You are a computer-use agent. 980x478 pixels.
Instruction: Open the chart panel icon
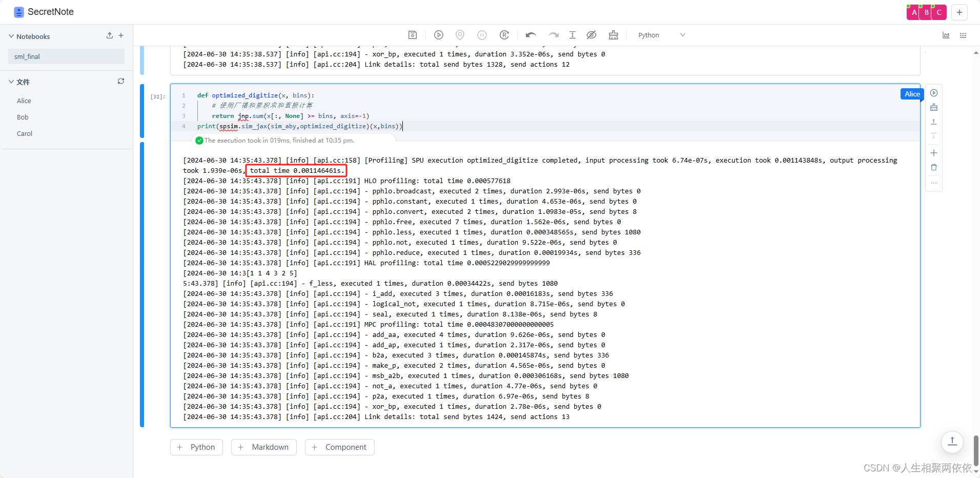tap(946, 35)
